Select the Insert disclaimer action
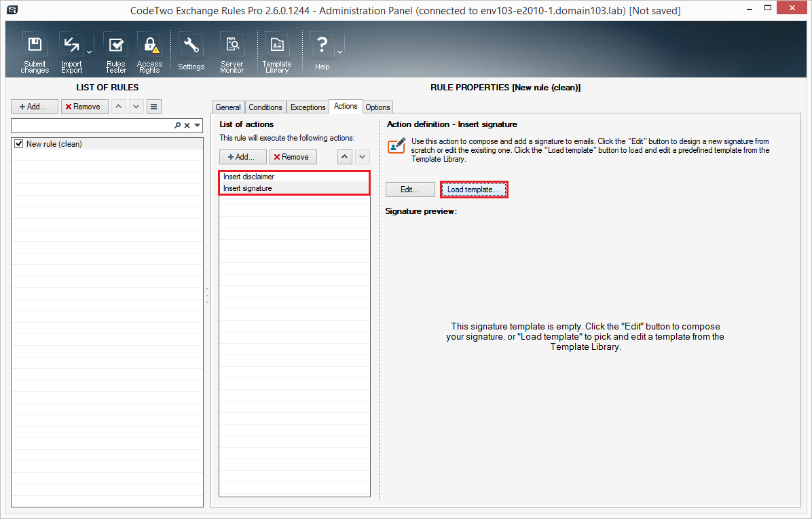The image size is (812, 519). [295, 177]
